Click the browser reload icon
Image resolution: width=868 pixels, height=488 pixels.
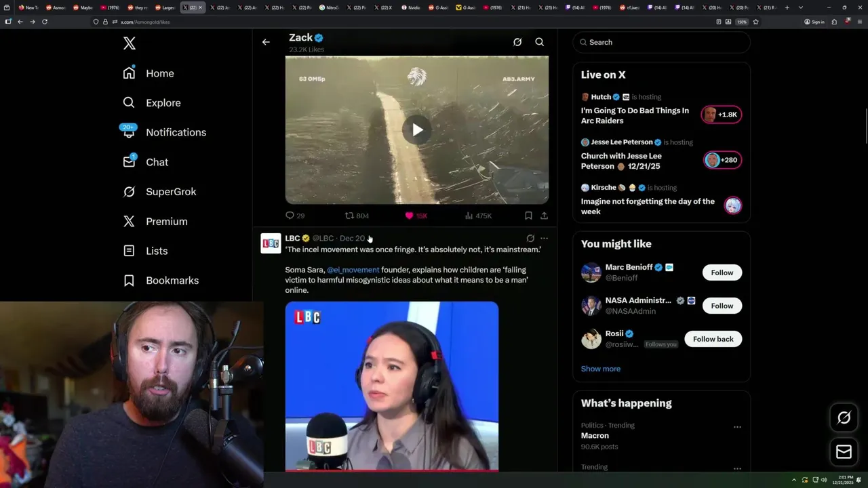coord(45,22)
